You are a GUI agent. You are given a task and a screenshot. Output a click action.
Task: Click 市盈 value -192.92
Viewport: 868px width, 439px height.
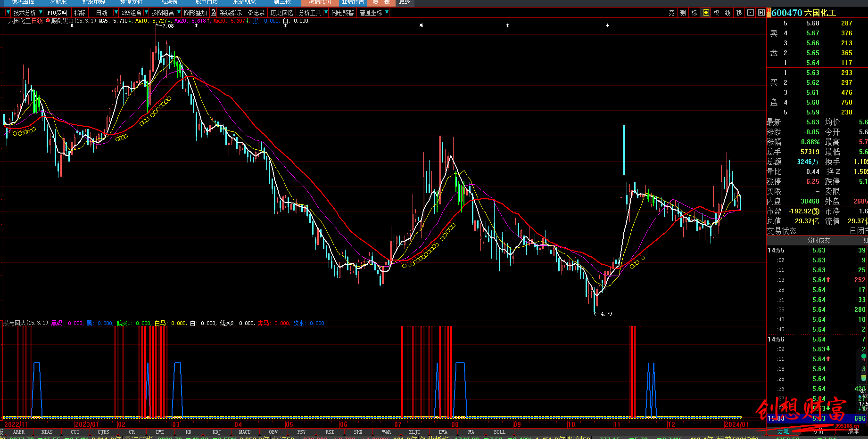pyautogui.click(x=800, y=211)
